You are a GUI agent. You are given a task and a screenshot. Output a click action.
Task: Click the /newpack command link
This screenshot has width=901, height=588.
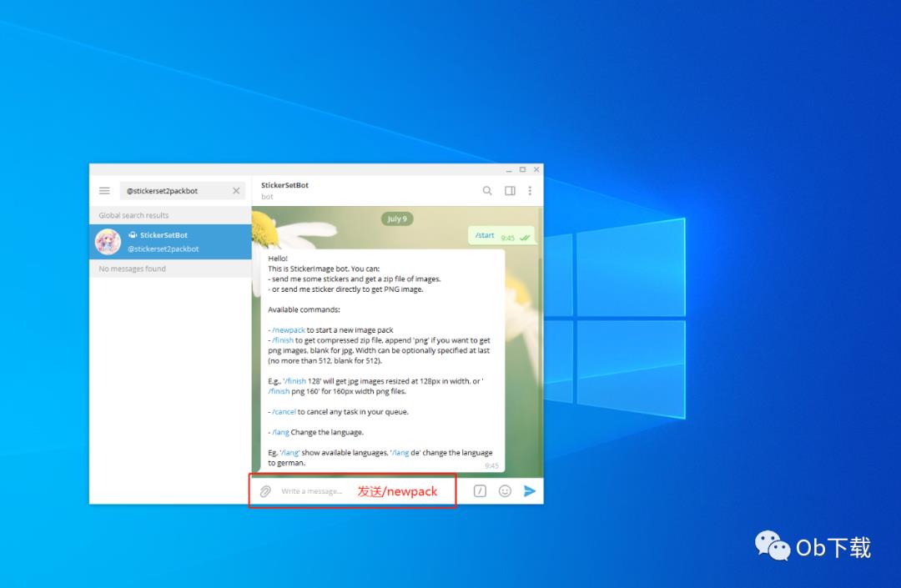[x=289, y=330]
